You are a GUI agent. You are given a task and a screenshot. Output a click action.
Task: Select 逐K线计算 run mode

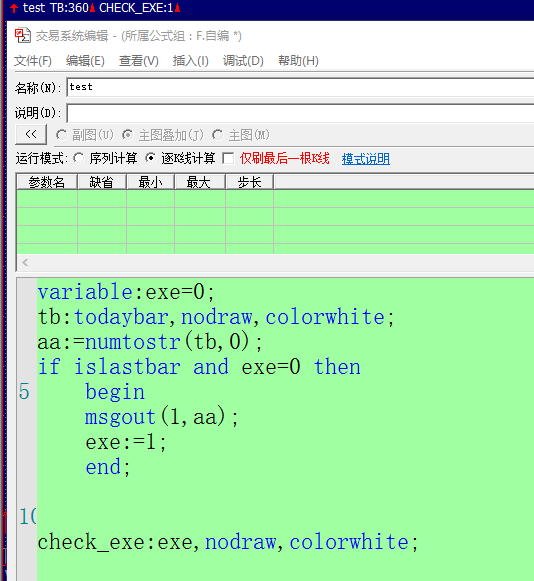pyautogui.click(x=150, y=158)
